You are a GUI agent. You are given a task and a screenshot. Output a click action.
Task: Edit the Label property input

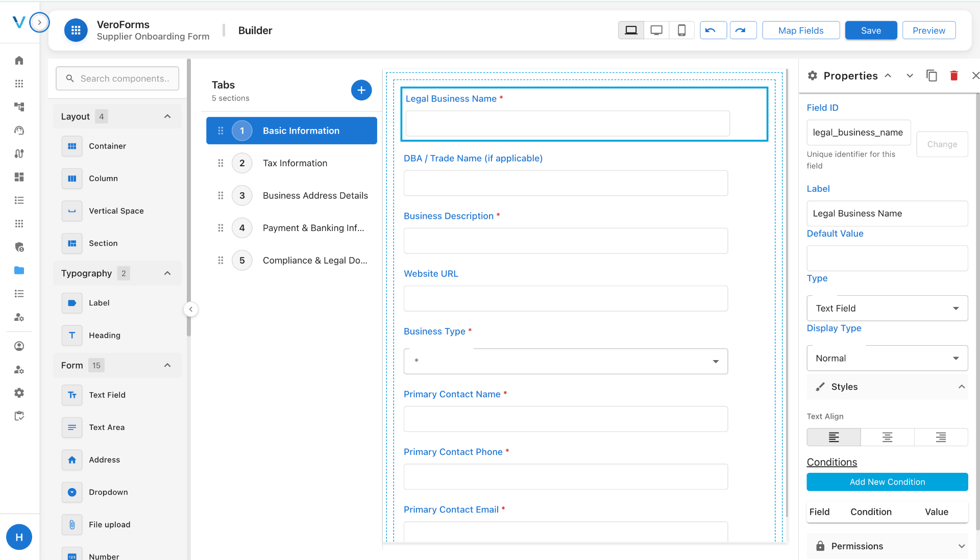point(887,214)
